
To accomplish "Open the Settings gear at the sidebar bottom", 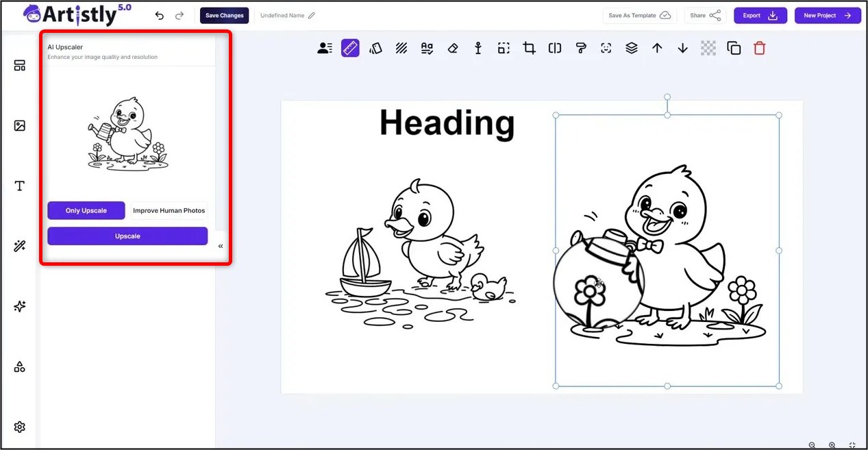I will pyautogui.click(x=19, y=426).
